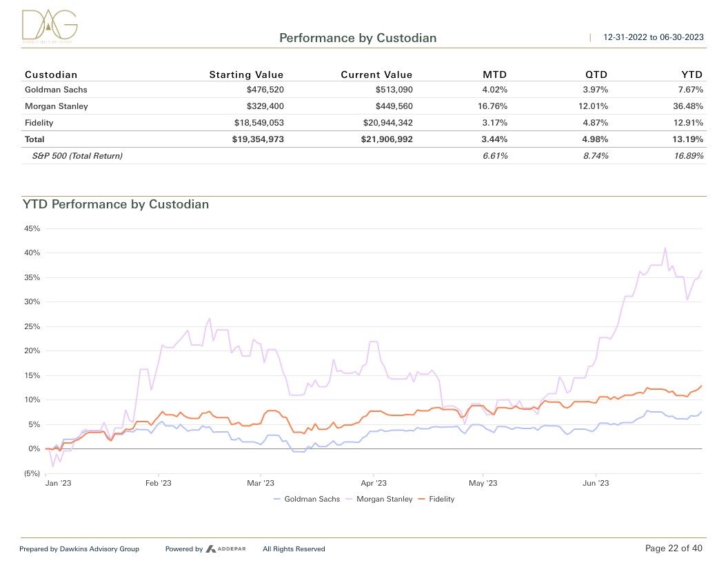Click the 25% y-axis label
The width and height of the screenshot is (728, 563).
click(32, 326)
